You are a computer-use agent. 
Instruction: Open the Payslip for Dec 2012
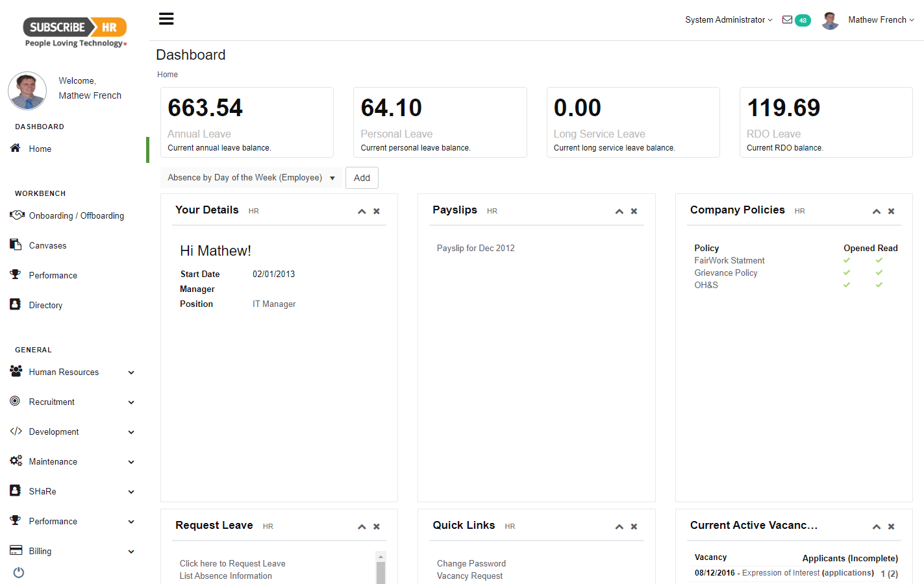click(476, 248)
